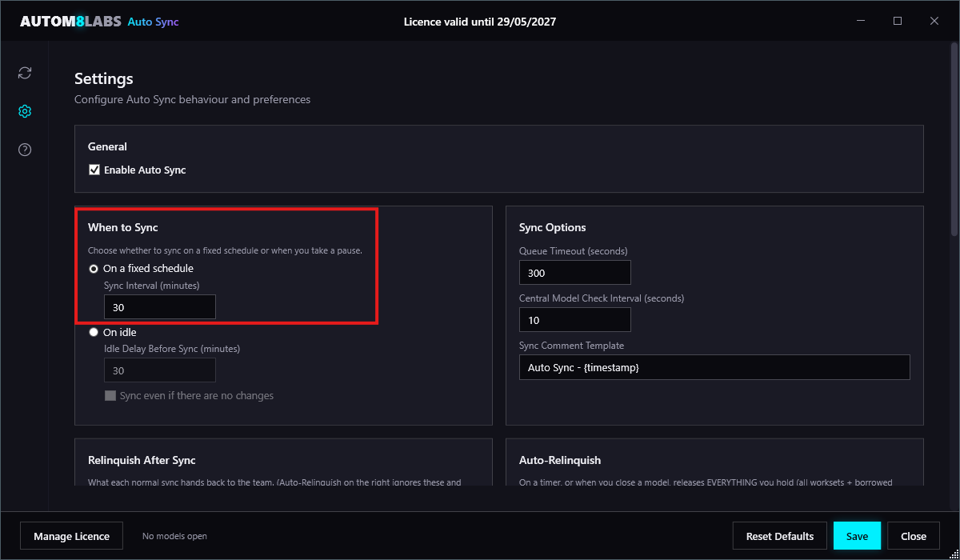Click the AUTOM8LABS Auto Sync logo
The width and height of the screenshot is (960, 560).
(99, 22)
